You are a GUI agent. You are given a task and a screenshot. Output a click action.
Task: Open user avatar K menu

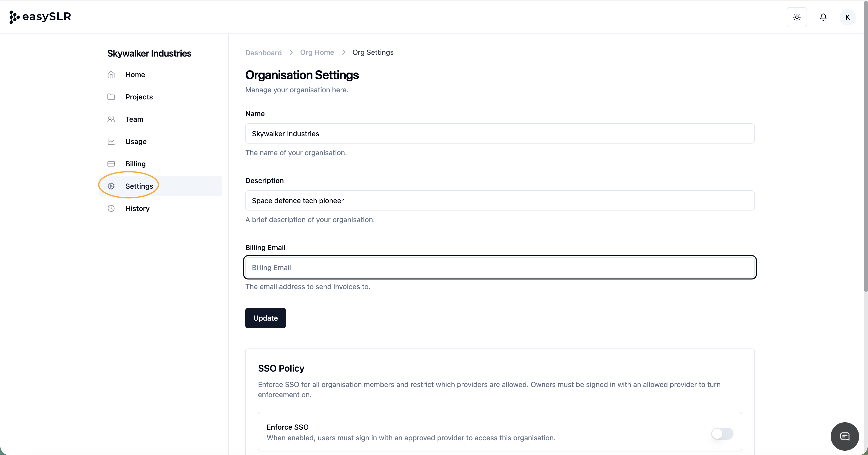point(847,17)
